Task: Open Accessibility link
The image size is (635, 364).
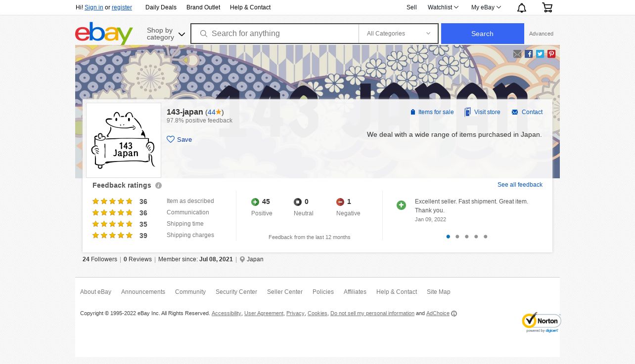Action: tap(226, 314)
